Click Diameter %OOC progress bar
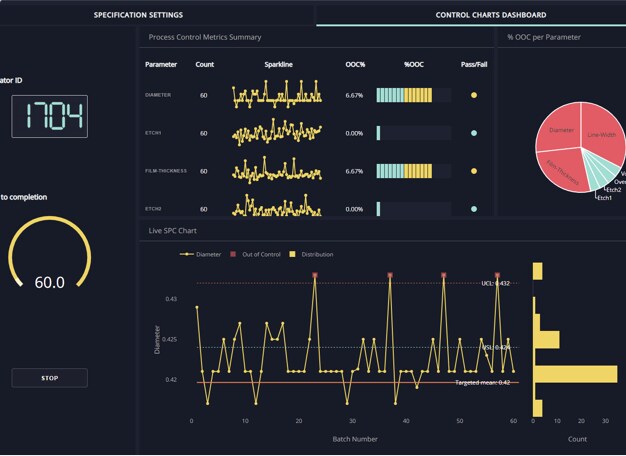Image resolution: width=626 pixels, height=456 pixels. pos(414,95)
